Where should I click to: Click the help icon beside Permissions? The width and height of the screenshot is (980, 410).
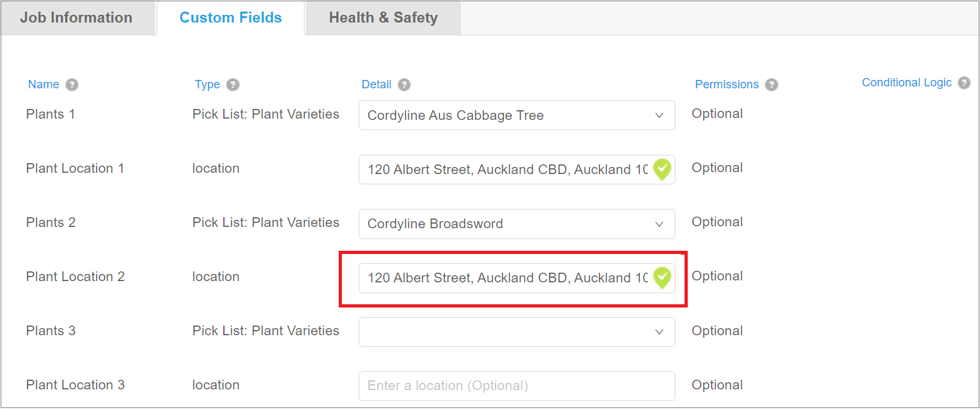772,84
